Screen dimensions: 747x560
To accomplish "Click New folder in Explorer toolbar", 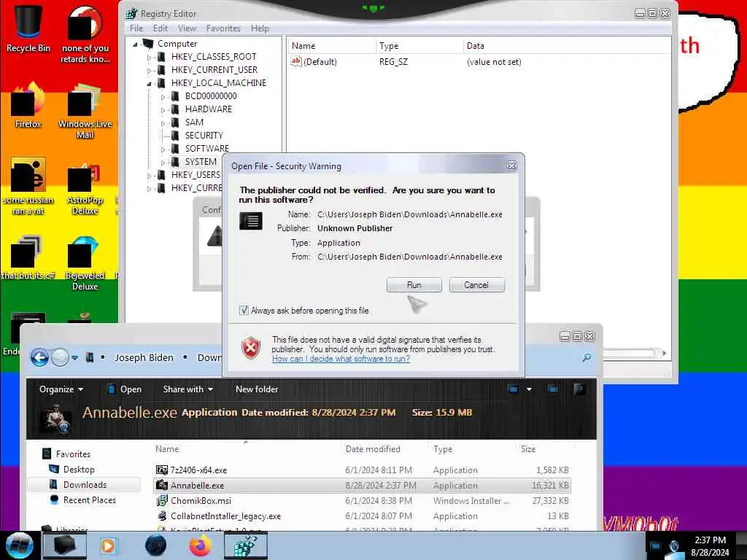I will point(257,389).
